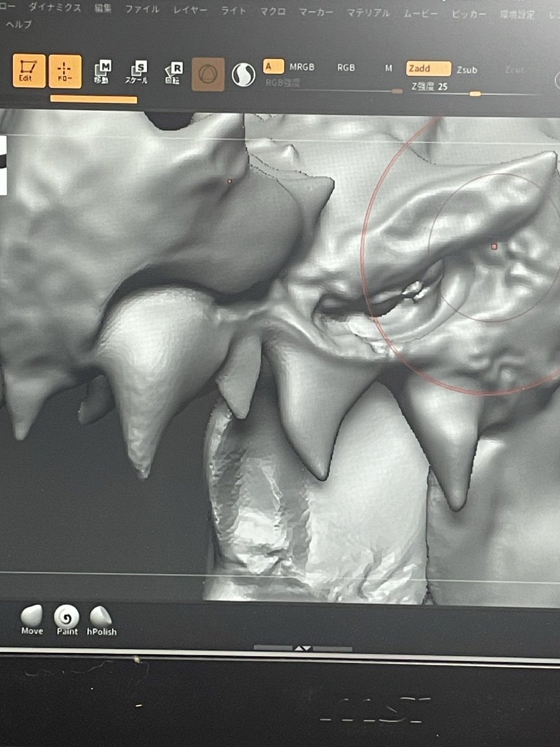Open the ライト menu

(234, 11)
